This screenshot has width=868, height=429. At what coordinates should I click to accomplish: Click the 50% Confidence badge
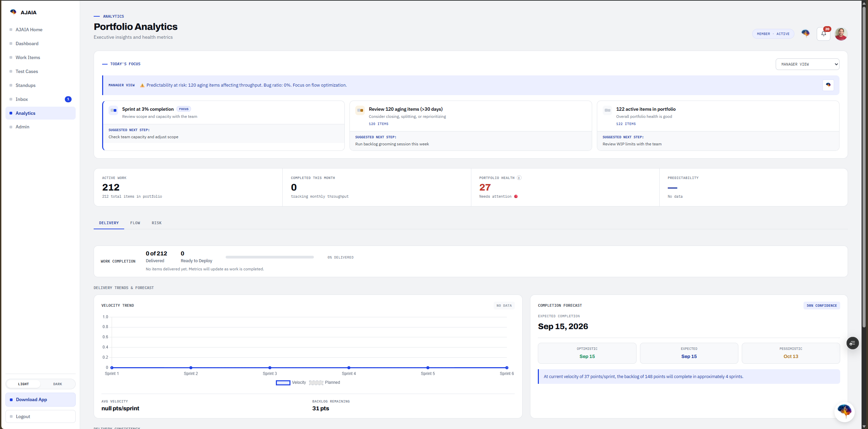pyautogui.click(x=822, y=305)
